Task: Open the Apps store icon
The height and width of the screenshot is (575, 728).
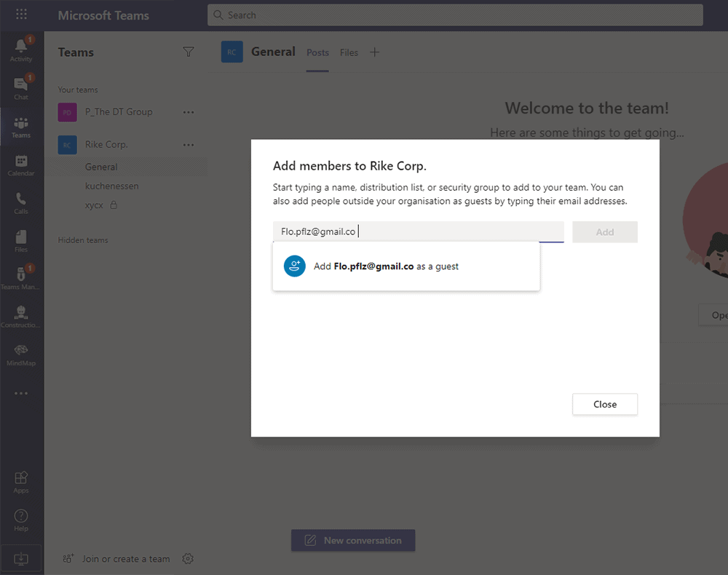Action: 21,482
